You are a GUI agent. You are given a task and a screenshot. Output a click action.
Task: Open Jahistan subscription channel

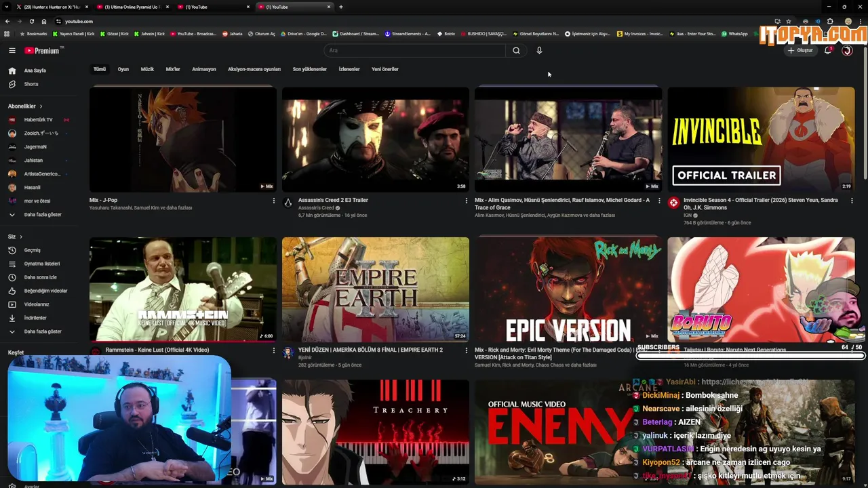click(x=33, y=161)
